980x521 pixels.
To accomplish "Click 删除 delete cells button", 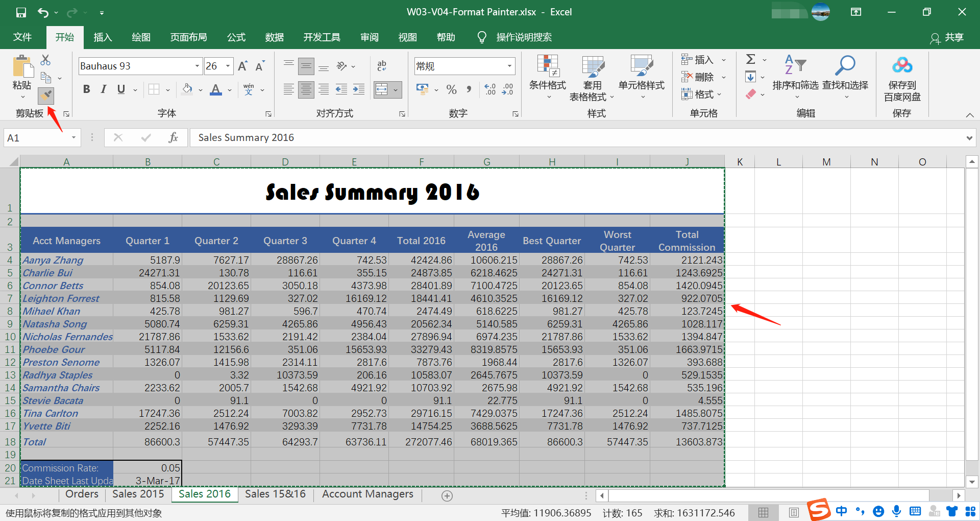I will [x=703, y=77].
